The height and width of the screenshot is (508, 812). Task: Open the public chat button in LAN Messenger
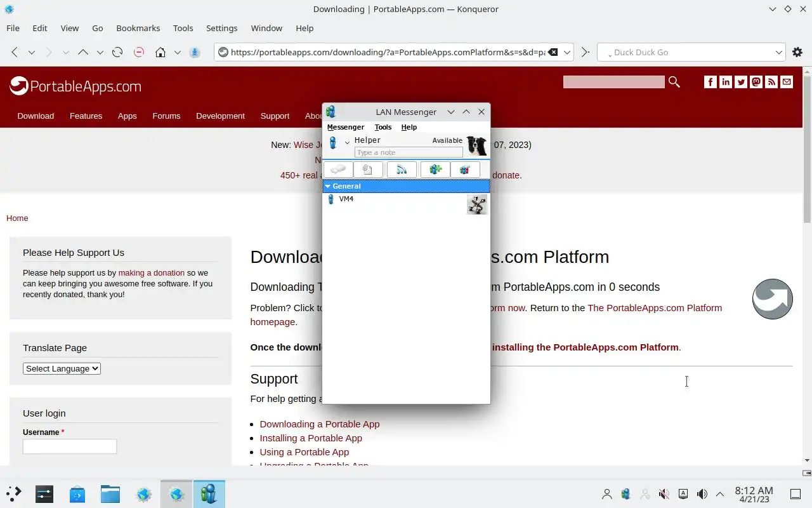point(465,170)
